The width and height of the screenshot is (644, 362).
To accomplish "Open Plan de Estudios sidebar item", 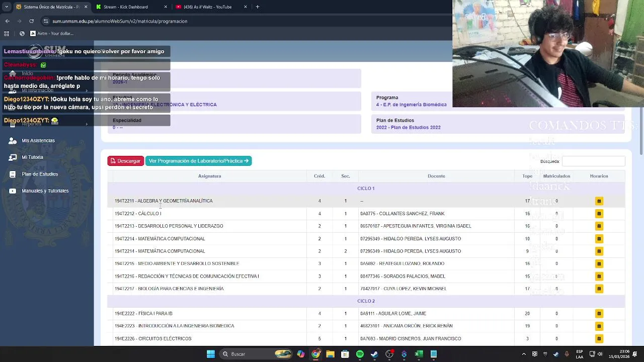I will pos(40,174).
